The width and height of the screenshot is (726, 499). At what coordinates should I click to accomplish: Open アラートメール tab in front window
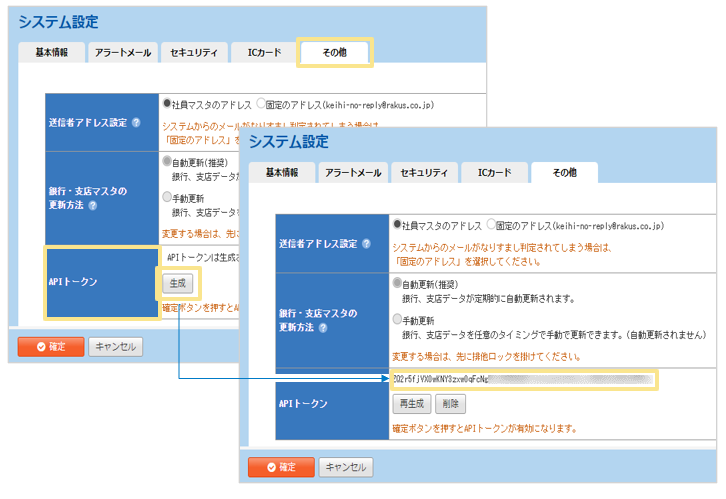pos(352,173)
